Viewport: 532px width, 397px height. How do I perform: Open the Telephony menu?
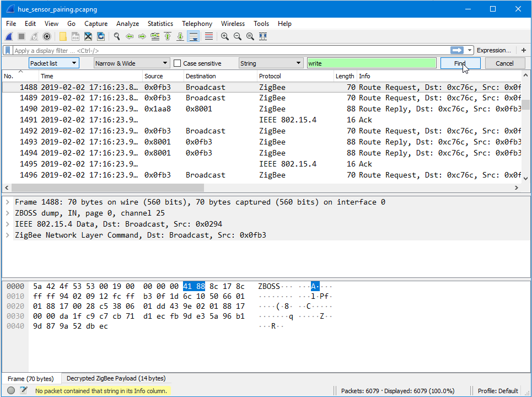[197, 24]
